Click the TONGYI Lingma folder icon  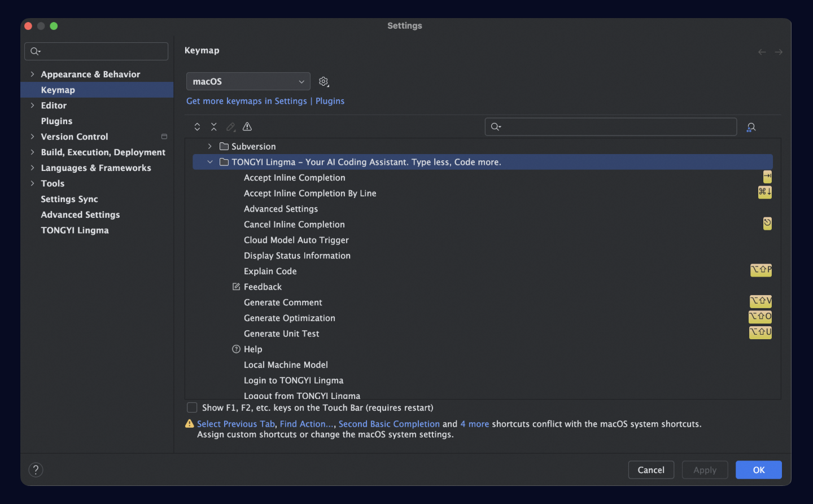coord(224,162)
